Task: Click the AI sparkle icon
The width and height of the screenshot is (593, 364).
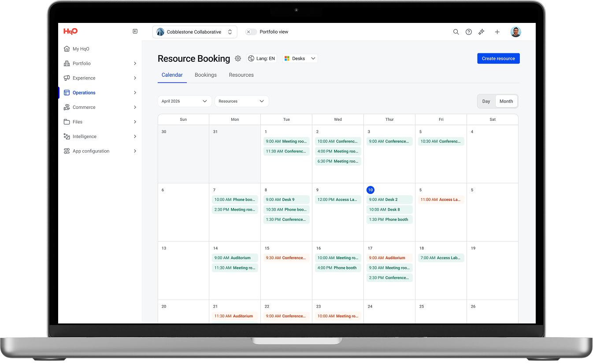Action: pyautogui.click(x=482, y=32)
